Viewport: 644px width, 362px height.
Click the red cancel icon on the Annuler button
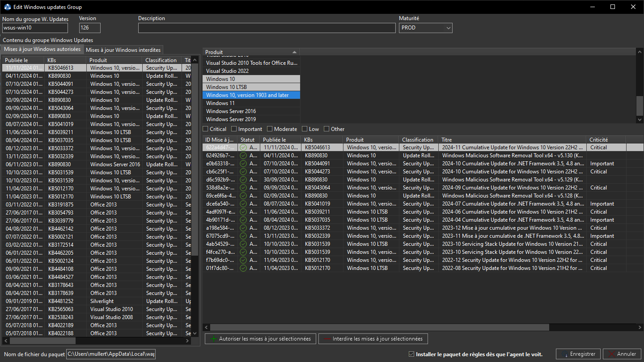pos(612,354)
